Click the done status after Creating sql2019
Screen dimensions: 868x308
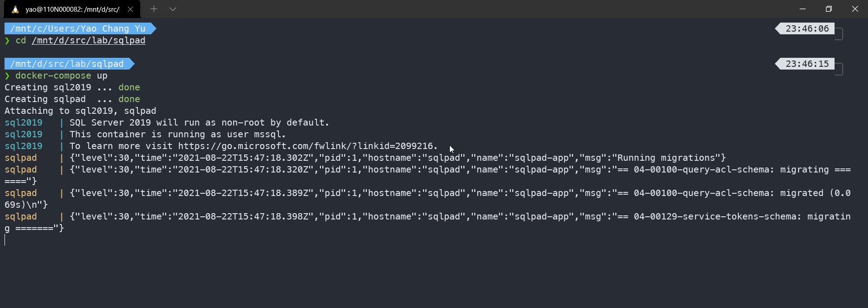point(129,87)
